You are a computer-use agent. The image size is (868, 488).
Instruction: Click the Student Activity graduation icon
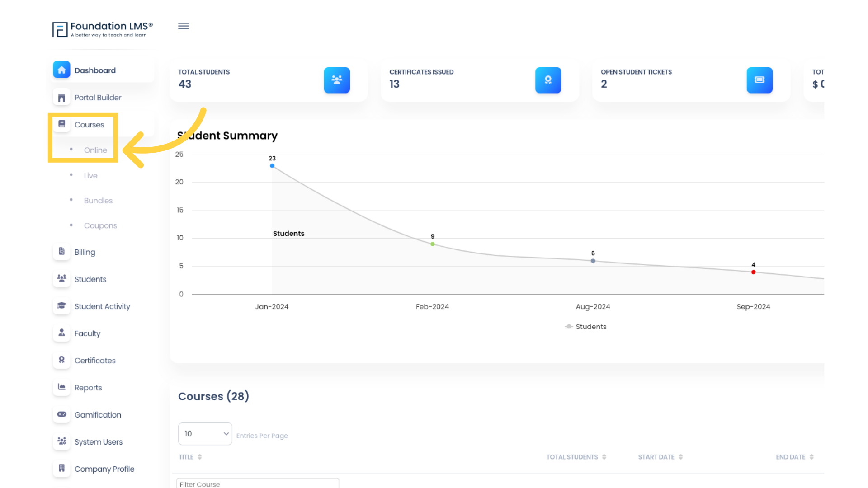click(61, 305)
